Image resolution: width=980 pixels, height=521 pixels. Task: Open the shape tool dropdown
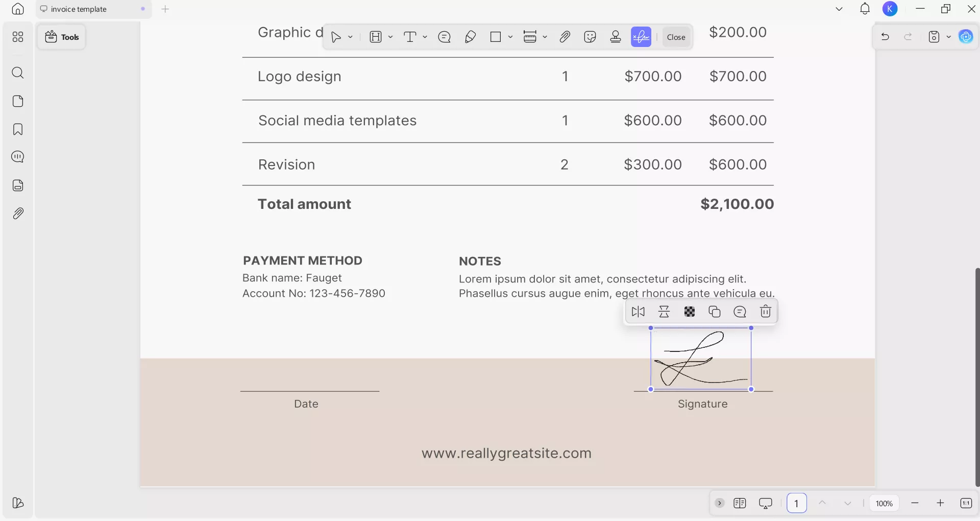coord(511,37)
